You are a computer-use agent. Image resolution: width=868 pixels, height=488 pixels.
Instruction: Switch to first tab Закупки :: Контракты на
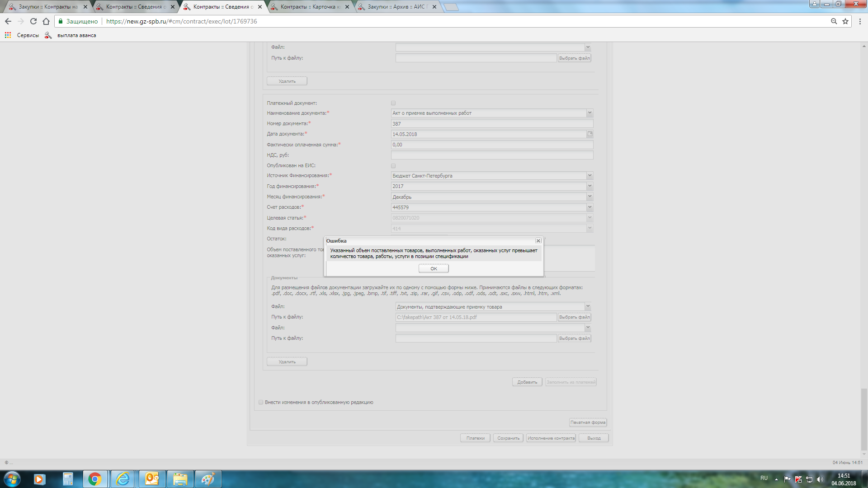click(47, 7)
